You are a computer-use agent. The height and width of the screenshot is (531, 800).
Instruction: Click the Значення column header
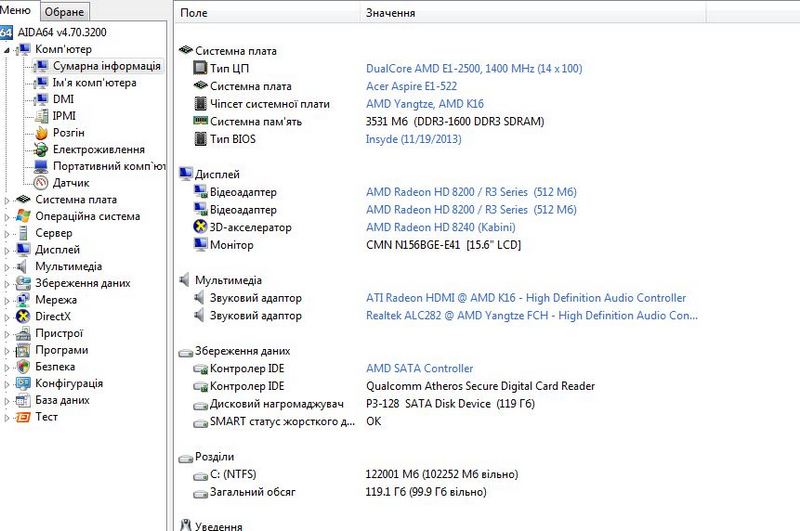tap(391, 13)
